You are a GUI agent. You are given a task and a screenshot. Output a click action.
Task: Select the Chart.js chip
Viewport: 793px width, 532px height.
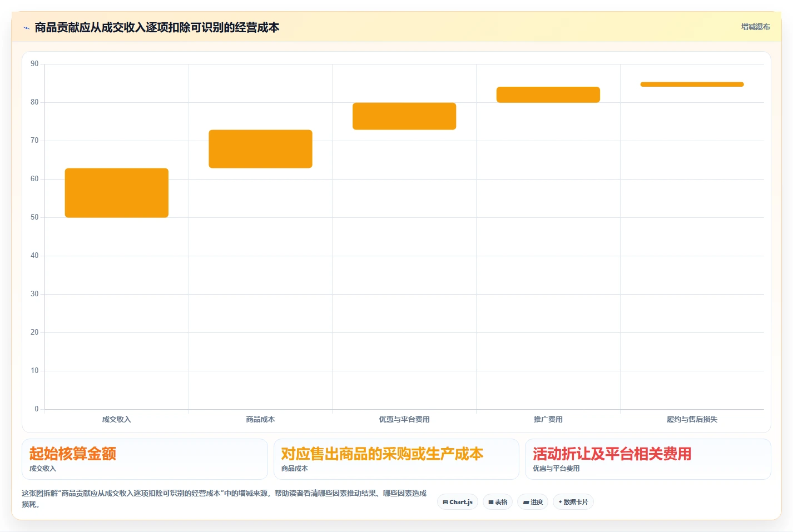(458, 502)
